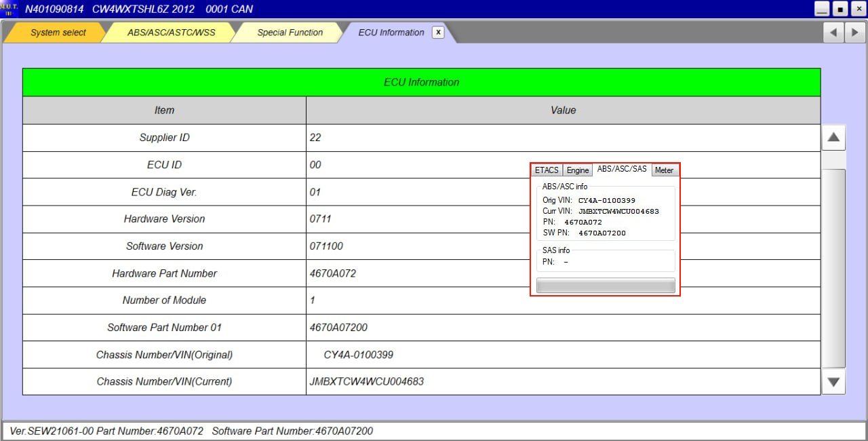Image resolution: width=868 pixels, height=441 pixels.
Task: Switch to the System select tab
Action: [58, 33]
